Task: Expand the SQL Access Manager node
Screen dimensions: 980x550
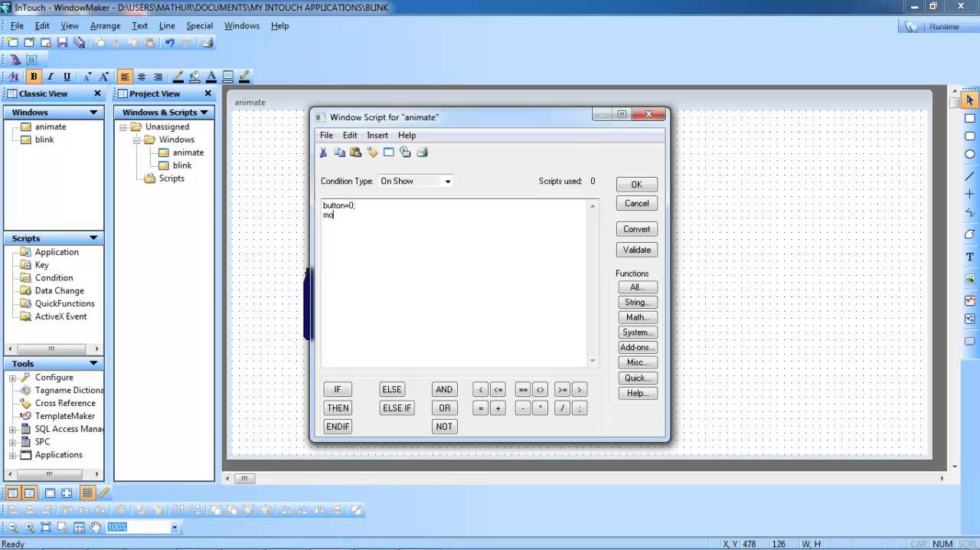Action: click(13, 429)
